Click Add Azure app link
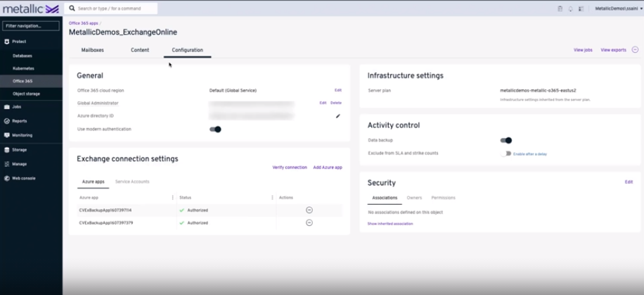This screenshot has width=644, height=295. click(328, 168)
